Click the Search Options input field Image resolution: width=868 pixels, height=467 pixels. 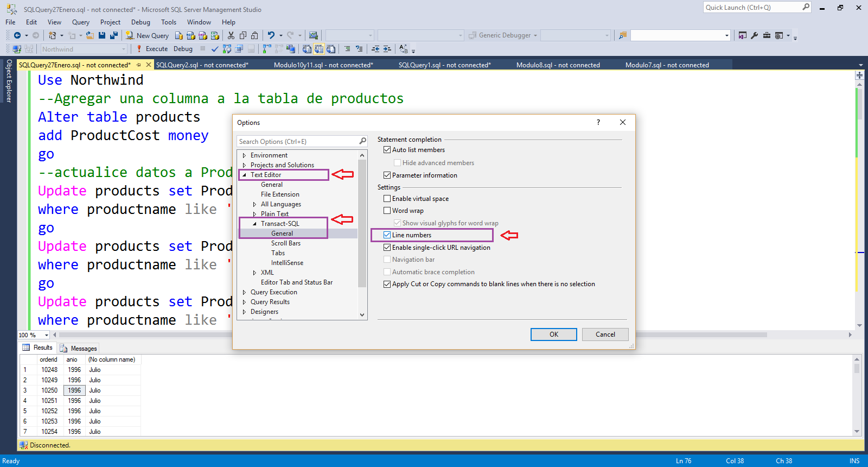point(298,141)
